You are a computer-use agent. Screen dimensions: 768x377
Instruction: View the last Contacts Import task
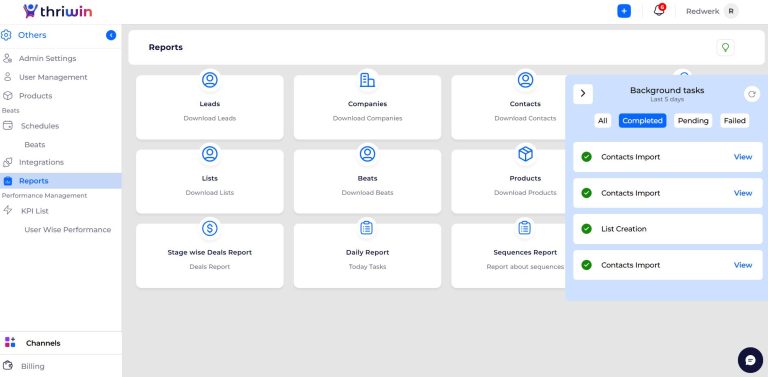click(x=743, y=265)
